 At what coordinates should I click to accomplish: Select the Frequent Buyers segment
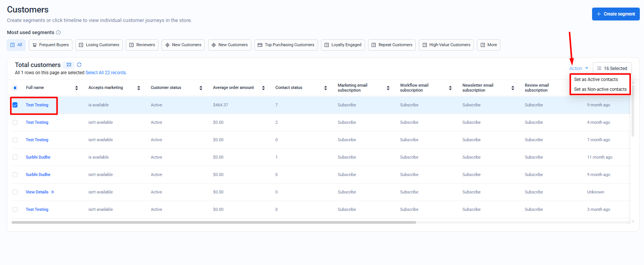50,45
